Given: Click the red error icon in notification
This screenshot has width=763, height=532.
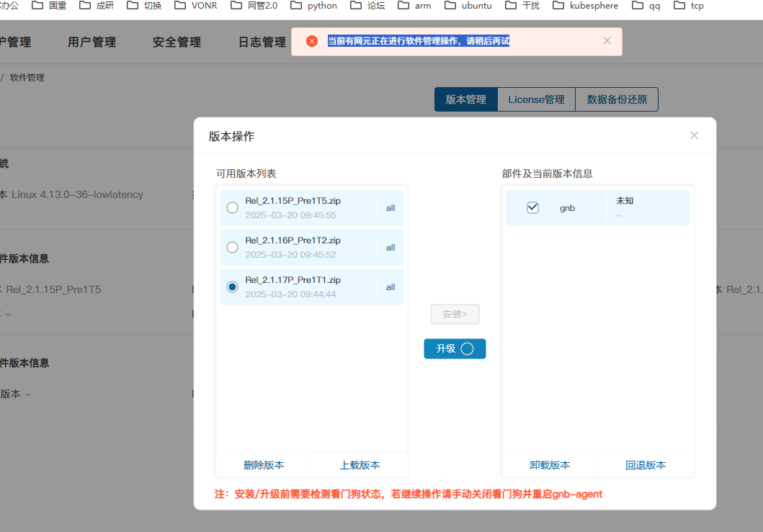Looking at the screenshot, I should tap(312, 41).
